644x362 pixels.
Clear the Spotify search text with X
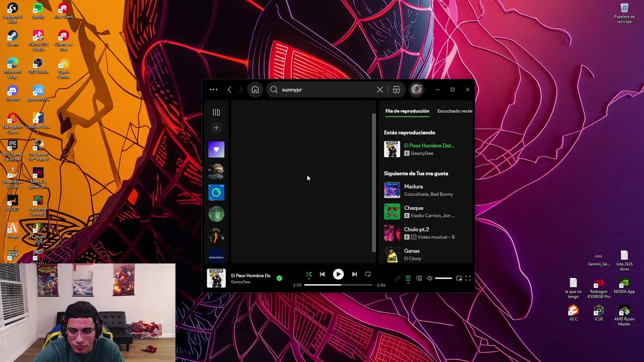click(380, 89)
